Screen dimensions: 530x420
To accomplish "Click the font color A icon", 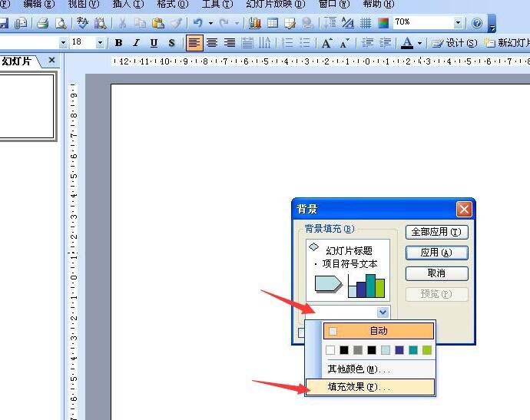I will (x=407, y=43).
